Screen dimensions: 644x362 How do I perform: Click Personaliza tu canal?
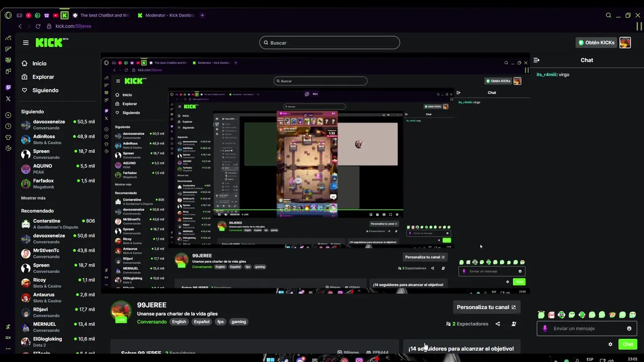point(486,307)
